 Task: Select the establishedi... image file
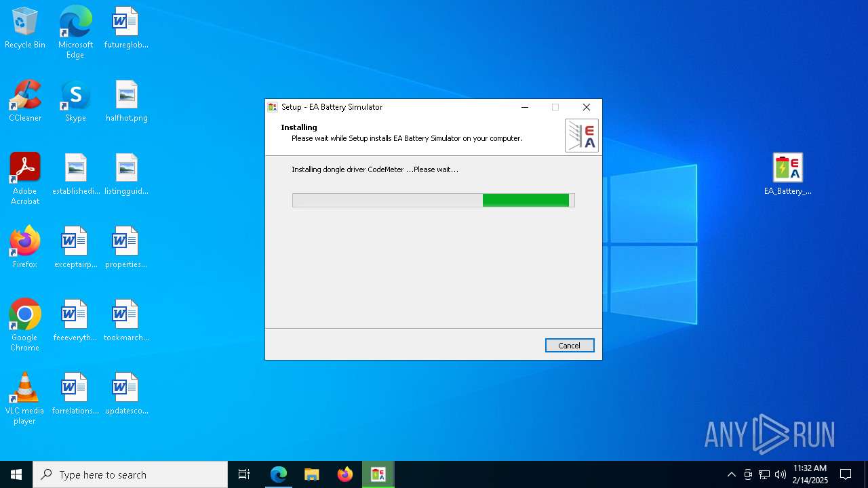click(75, 175)
